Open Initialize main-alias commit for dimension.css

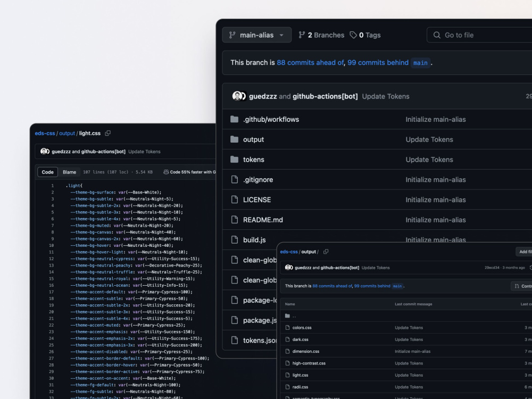pos(413,352)
